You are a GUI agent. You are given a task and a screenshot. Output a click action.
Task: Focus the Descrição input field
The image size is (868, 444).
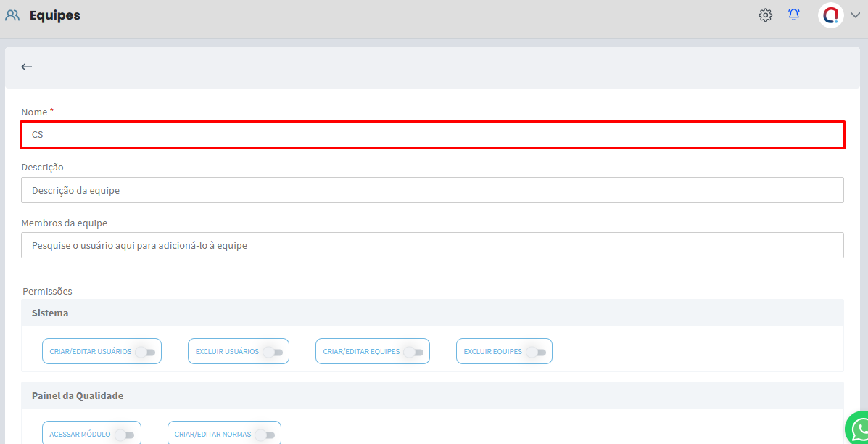pos(432,190)
